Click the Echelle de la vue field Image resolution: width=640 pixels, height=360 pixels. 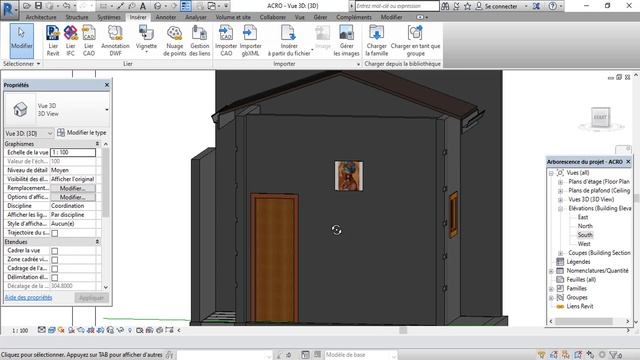[x=73, y=152]
